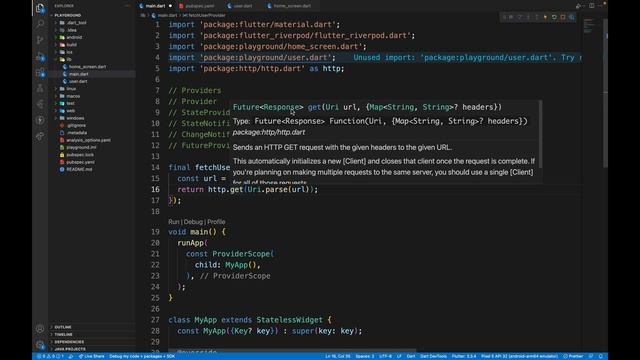
Task: Expand the .dart_tool folder
Action: coord(76,22)
